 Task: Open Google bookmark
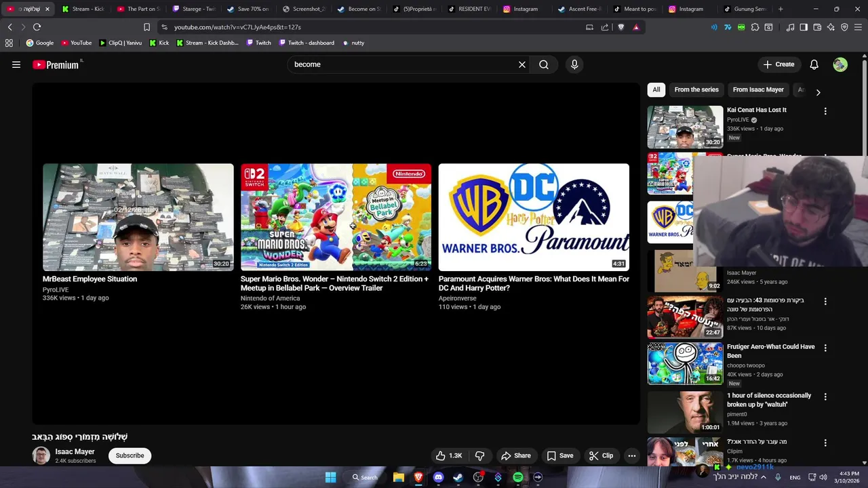pyautogui.click(x=40, y=43)
